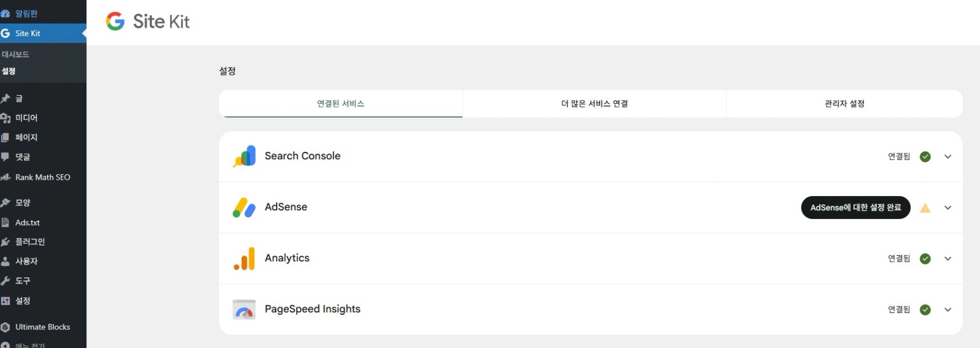Click the Analytics bar chart icon
980x348 pixels.
click(244, 259)
